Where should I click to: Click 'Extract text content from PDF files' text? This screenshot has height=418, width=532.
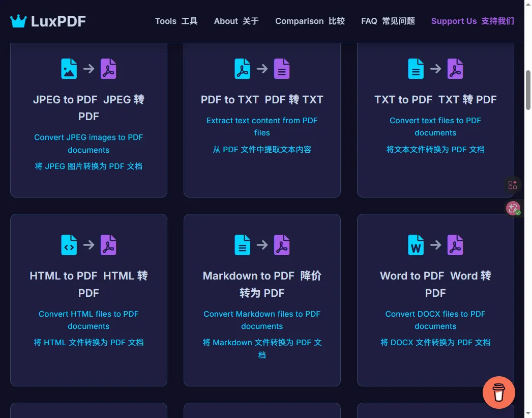tap(262, 126)
